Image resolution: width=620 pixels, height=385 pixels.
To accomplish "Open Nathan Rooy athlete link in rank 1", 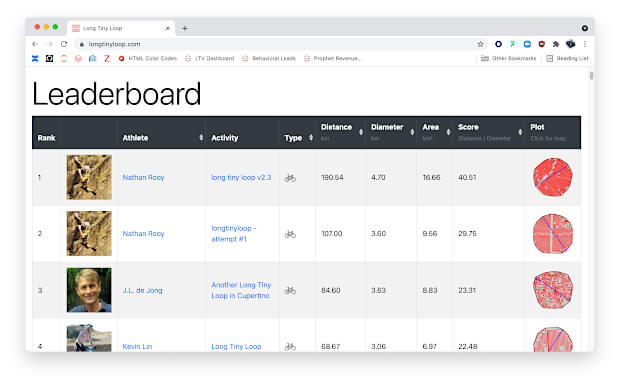I will click(x=143, y=177).
